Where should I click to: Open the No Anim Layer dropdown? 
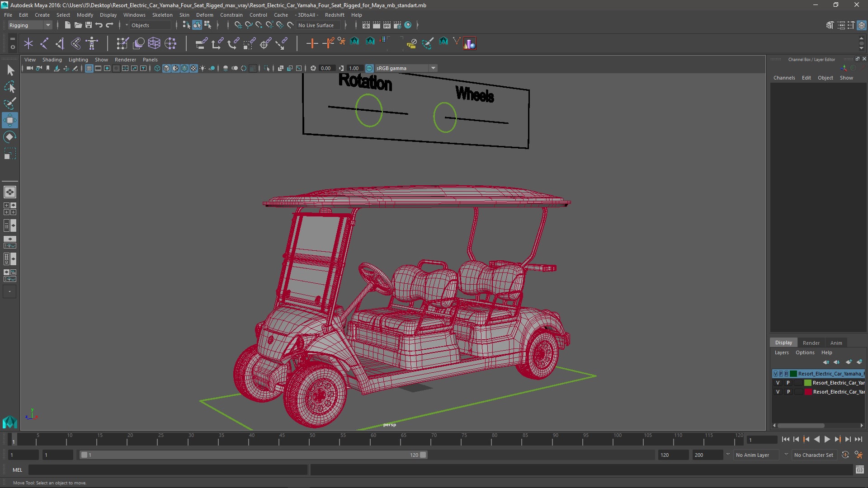click(761, 455)
